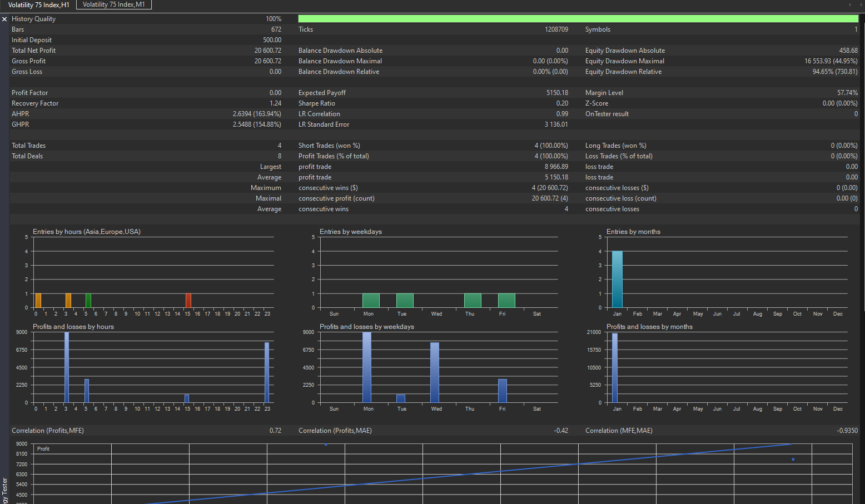
Task: Click the right tab scroll arrow
Action: [x=858, y=5]
